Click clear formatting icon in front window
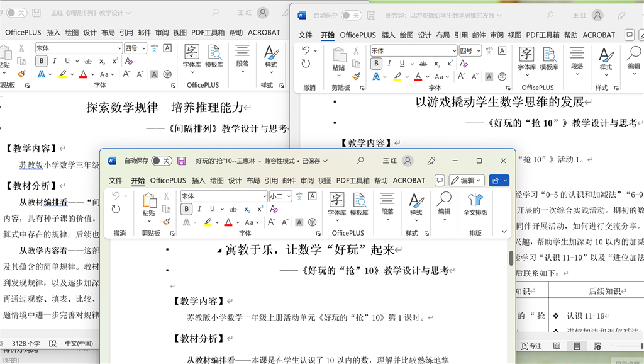 coord(274,209)
